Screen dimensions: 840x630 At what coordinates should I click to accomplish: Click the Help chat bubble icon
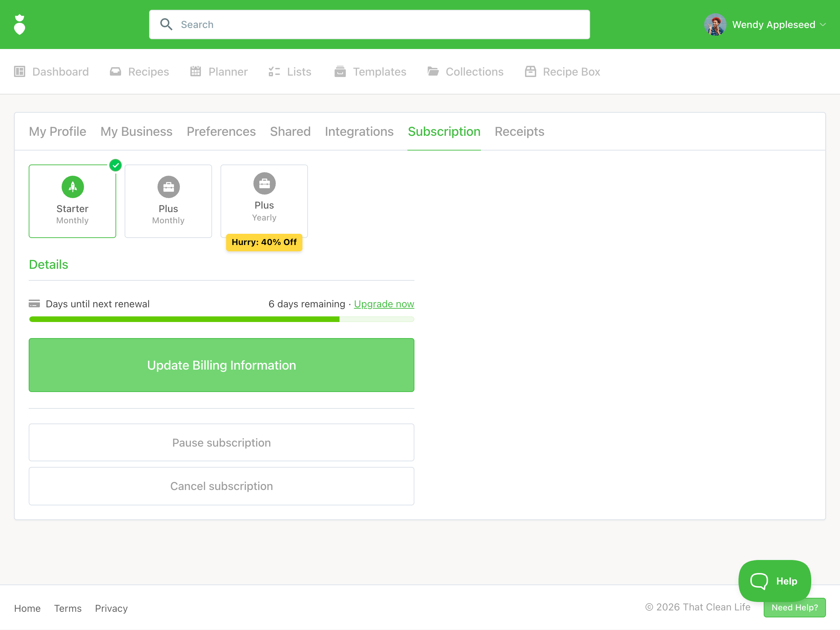(759, 581)
